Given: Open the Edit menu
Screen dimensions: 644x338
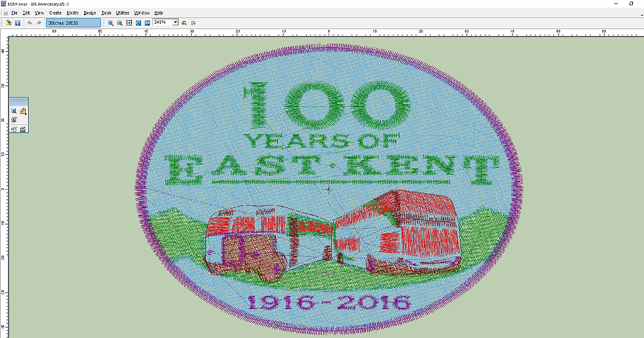Looking at the screenshot, I should tap(26, 13).
